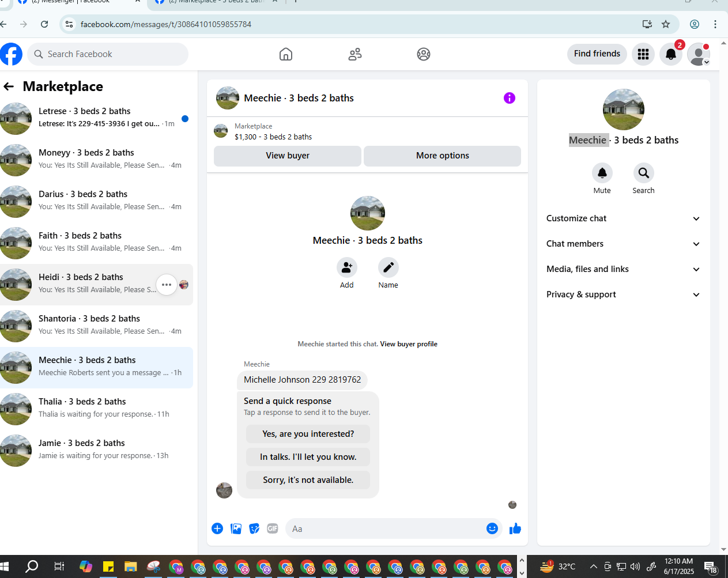
Task: Open the weather widget showing 32°C
Action: [x=557, y=566]
